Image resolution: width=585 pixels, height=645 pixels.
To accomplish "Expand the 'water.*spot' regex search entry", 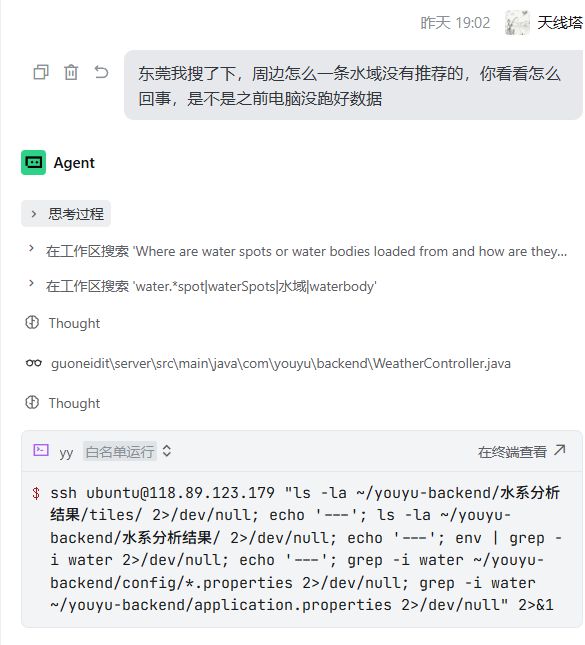I will click(x=202, y=286).
